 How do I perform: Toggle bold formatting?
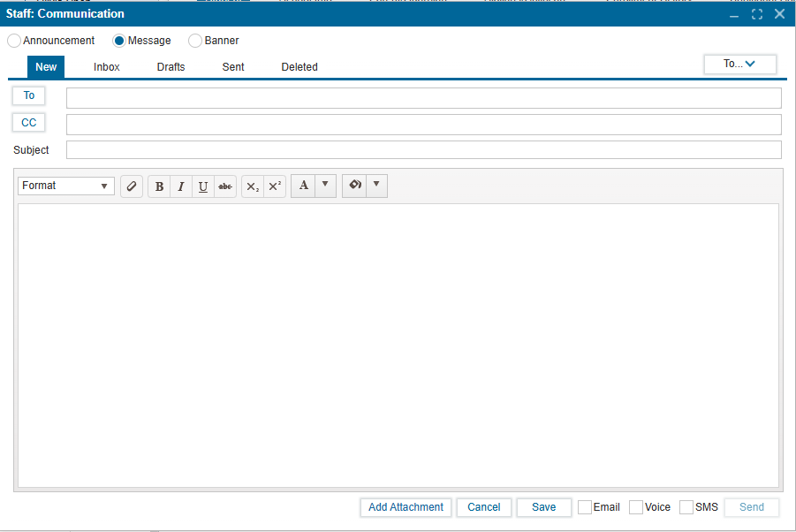tap(159, 186)
